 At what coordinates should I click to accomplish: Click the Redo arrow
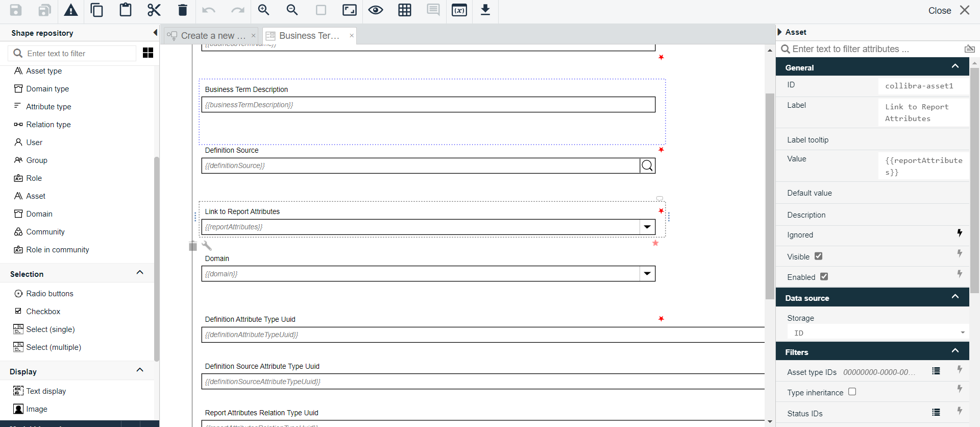pyautogui.click(x=238, y=10)
